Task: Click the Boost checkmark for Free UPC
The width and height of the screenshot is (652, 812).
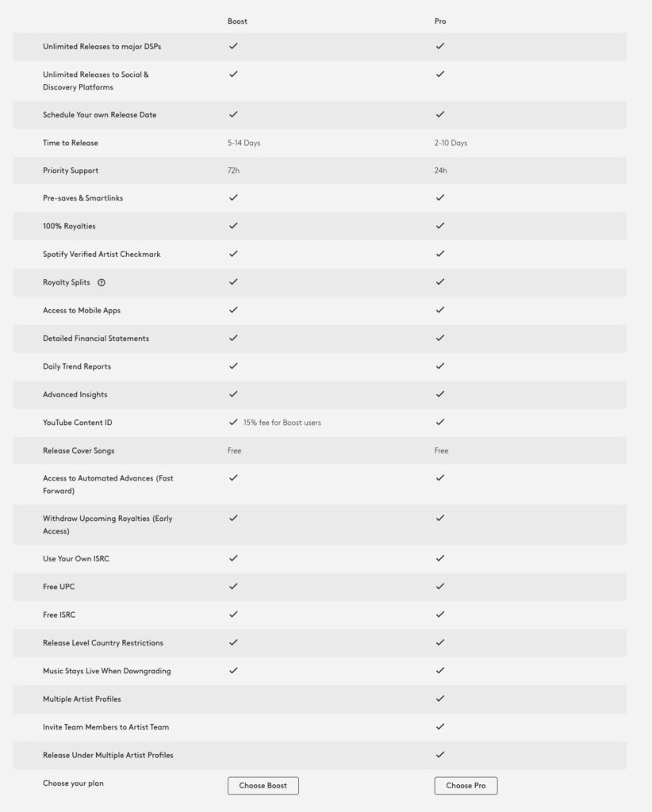Action: pos(232,587)
